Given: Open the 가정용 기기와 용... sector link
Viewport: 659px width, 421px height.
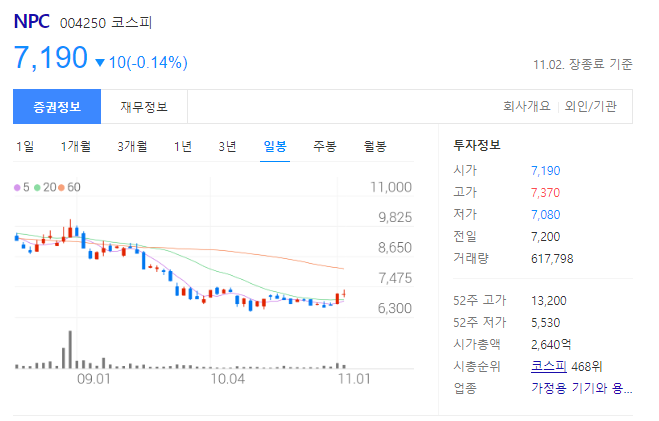Looking at the screenshot, I should click(582, 388).
